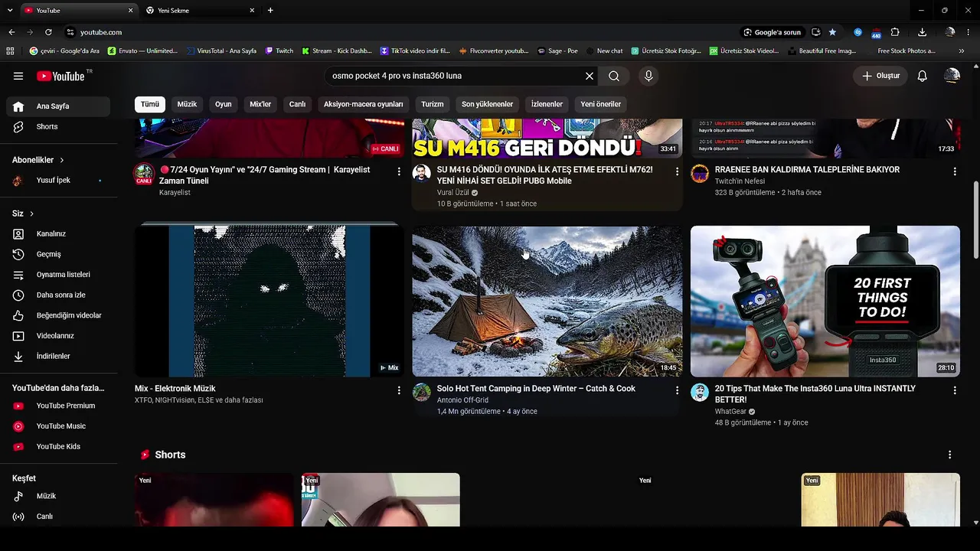This screenshot has width=980, height=551.
Task: Open Oynatma listeleri in the sidebar
Action: point(58,275)
